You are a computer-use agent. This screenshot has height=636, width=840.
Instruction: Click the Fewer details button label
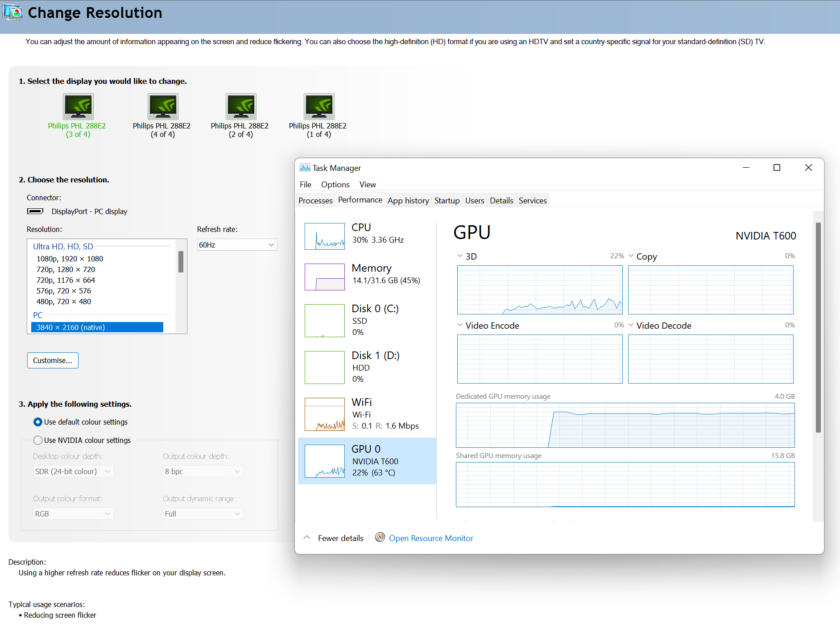click(341, 538)
